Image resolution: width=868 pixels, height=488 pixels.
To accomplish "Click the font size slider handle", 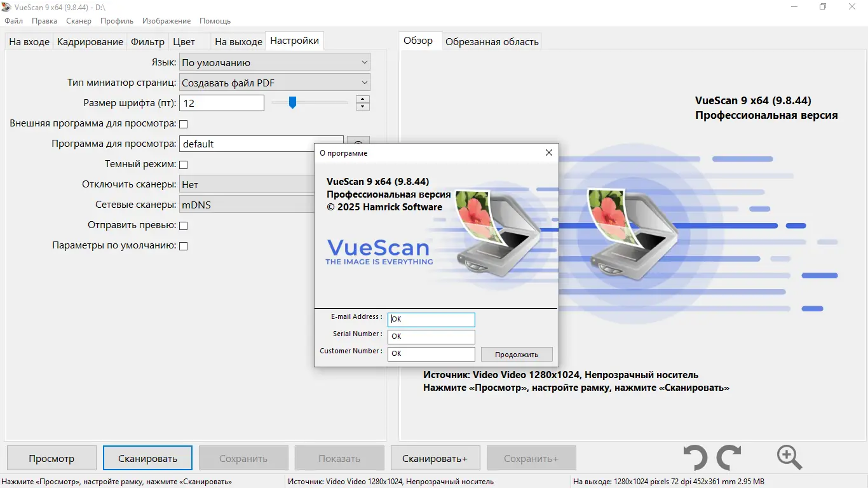I will tap(292, 102).
